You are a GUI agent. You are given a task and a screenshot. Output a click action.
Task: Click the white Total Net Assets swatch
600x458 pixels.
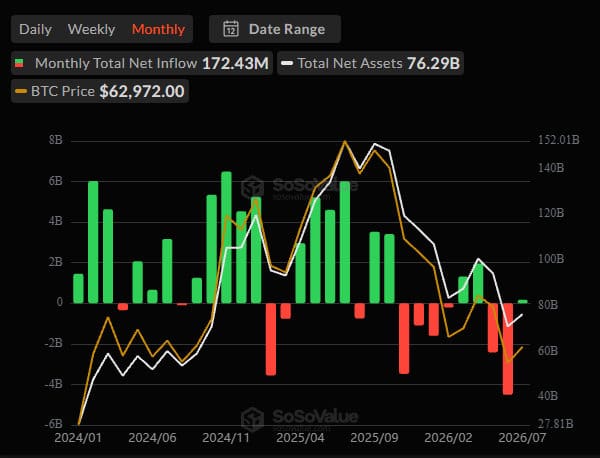tap(287, 63)
